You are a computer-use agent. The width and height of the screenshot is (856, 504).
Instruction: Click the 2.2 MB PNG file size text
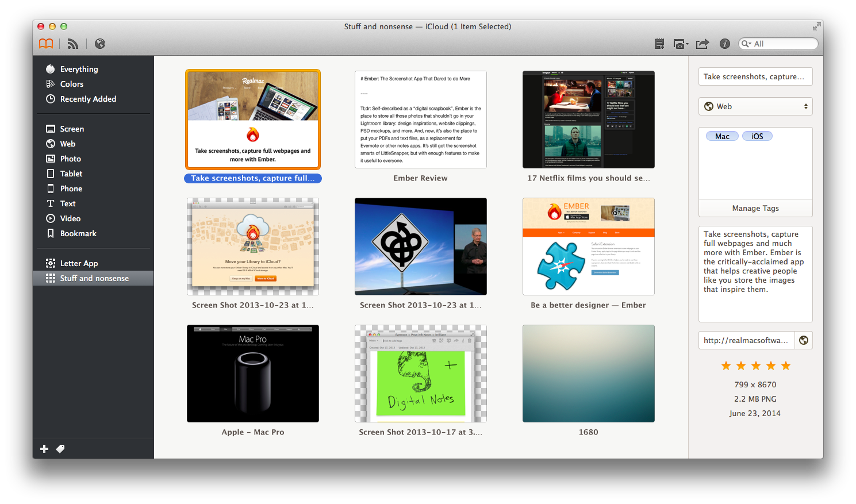(755, 399)
